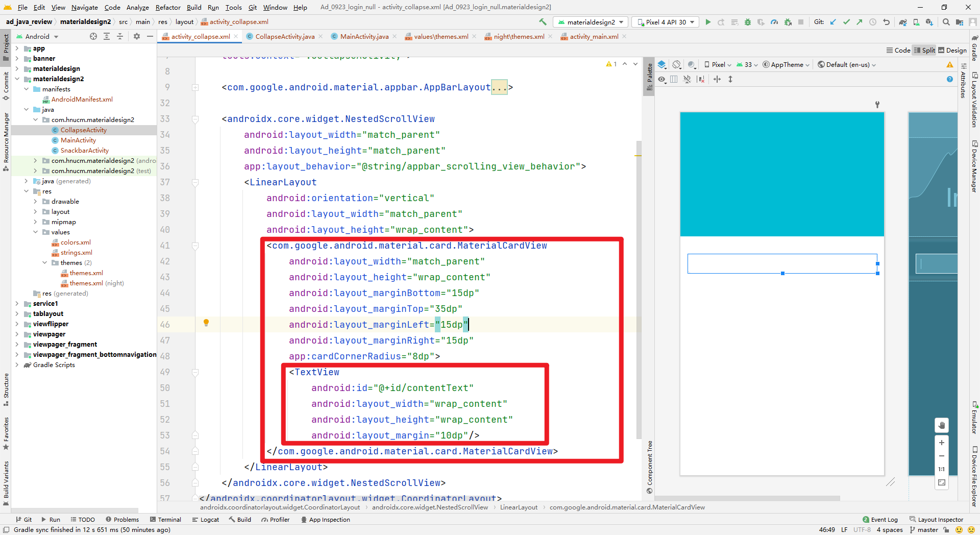Click the clear constraints icon
This screenshot has width=980, height=535.
point(701,79)
